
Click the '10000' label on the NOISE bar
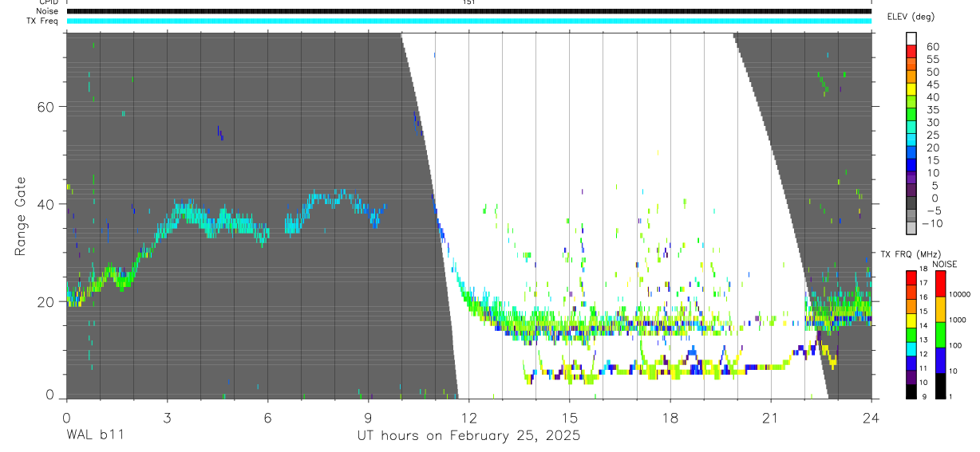pos(959,294)
